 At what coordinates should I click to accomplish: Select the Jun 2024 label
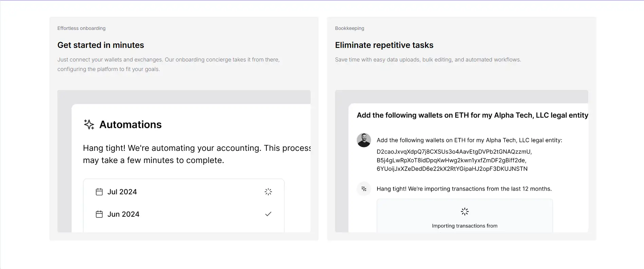123,214
